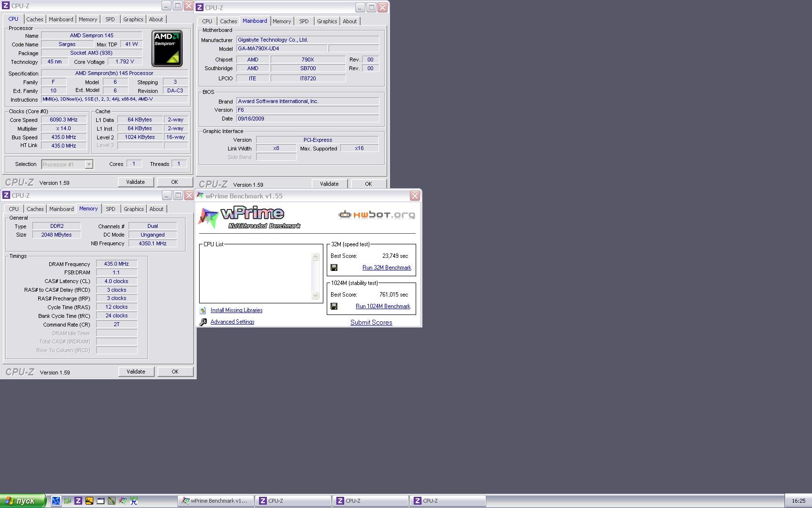812x508 pixels.
Task: Close the wPrime Benchmark window
Action: pos(415,195)
